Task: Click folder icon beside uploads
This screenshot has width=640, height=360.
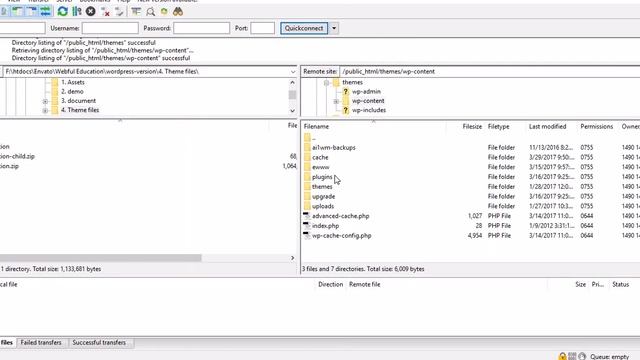Action: click(307, 206)
